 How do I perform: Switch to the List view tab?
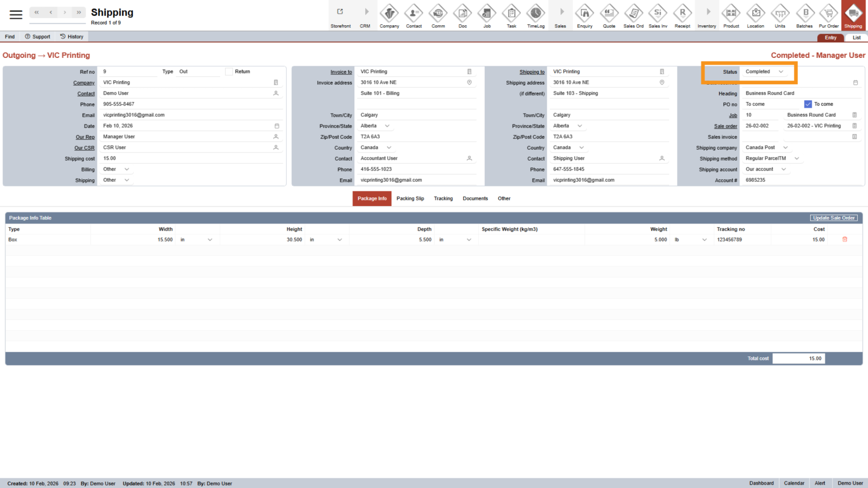coord(856,38)
